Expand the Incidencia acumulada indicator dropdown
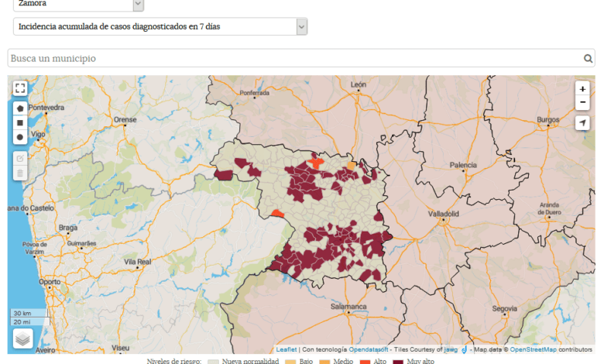The image size is (604, 364). point(301,26)
